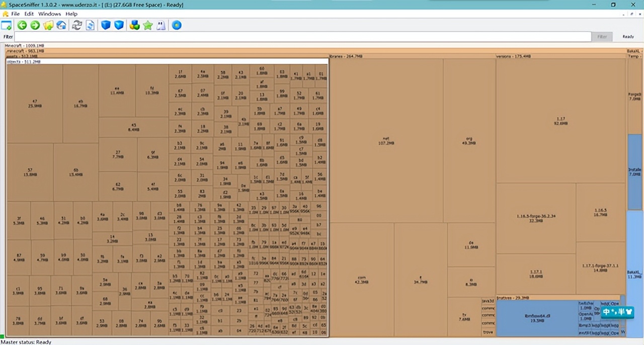Start new master scan with gray arrows icon

coord(77,25)
